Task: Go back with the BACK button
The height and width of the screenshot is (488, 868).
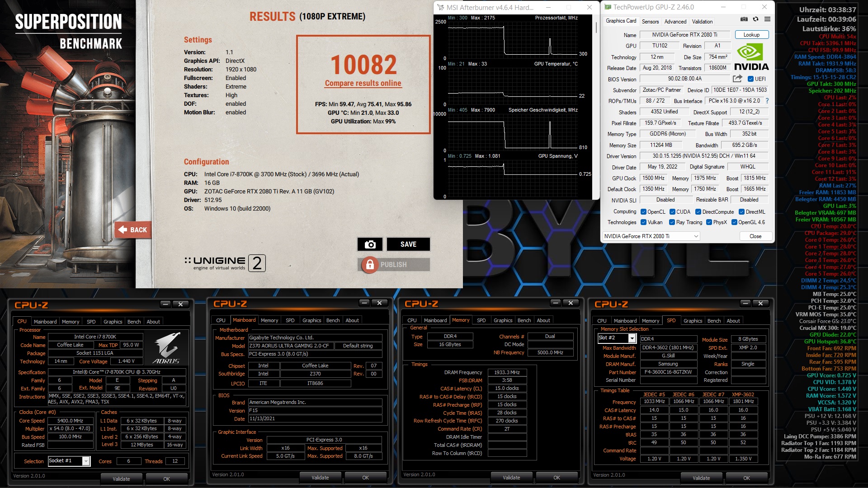Action: coord(132,230)
